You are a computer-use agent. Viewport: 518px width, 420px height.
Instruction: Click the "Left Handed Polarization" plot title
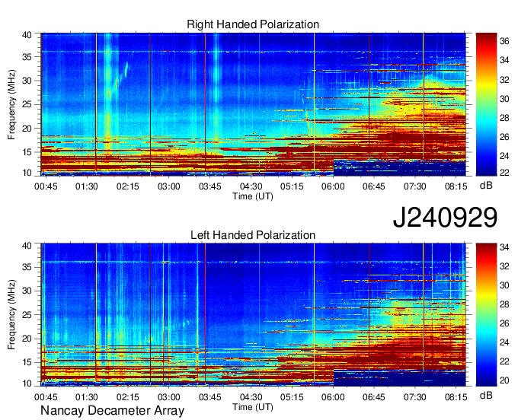click(x=253, y=235)
